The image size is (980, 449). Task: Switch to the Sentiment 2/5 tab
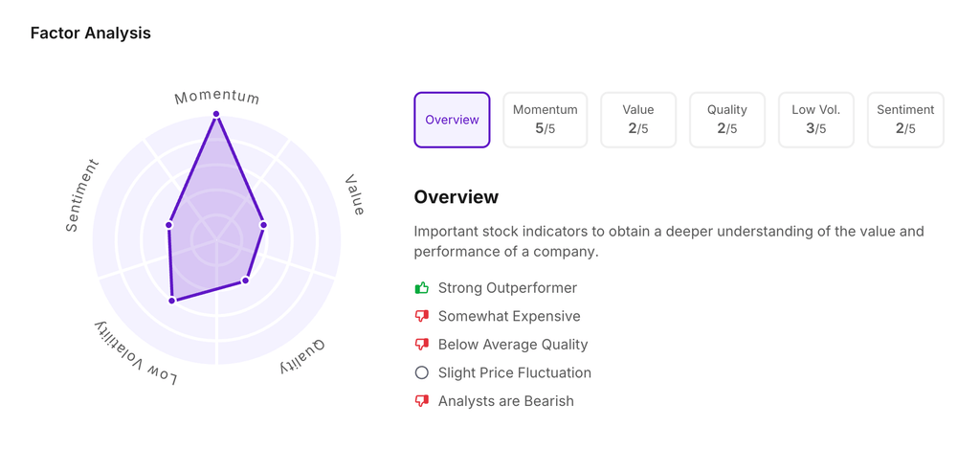point(905,120)
